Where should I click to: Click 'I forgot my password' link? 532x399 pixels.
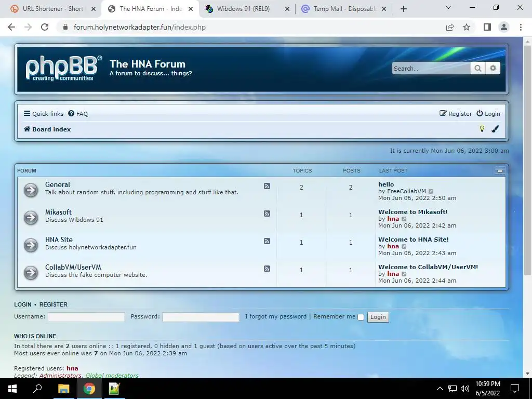(x=276, y=316)
